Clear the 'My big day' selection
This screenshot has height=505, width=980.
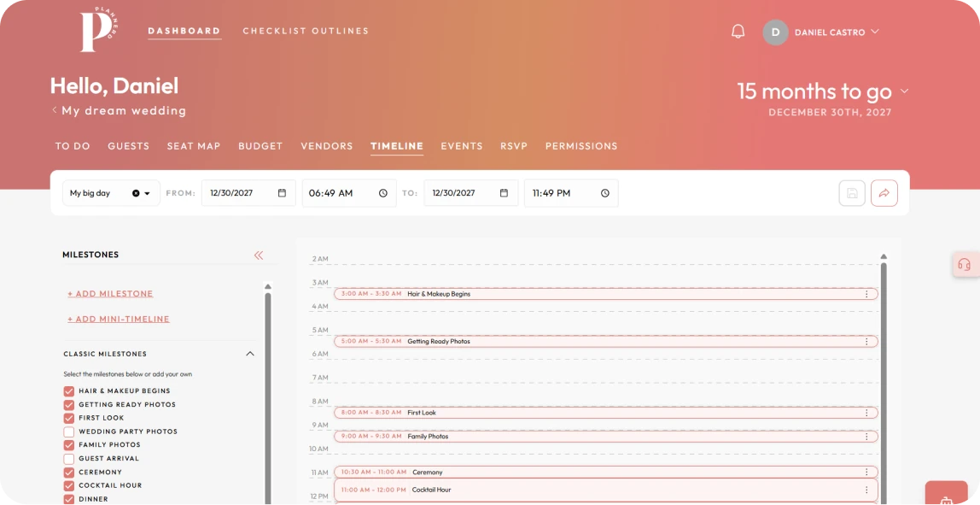coord(136,193)
